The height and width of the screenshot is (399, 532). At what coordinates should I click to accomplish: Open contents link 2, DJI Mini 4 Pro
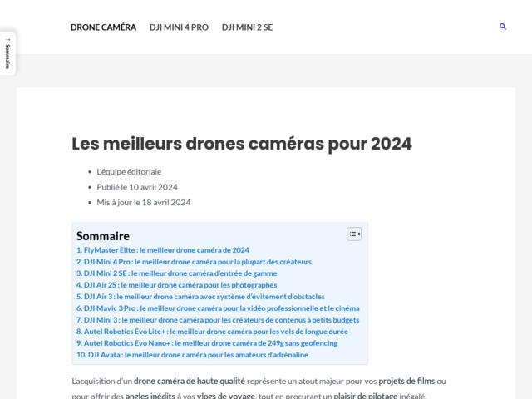194,262
